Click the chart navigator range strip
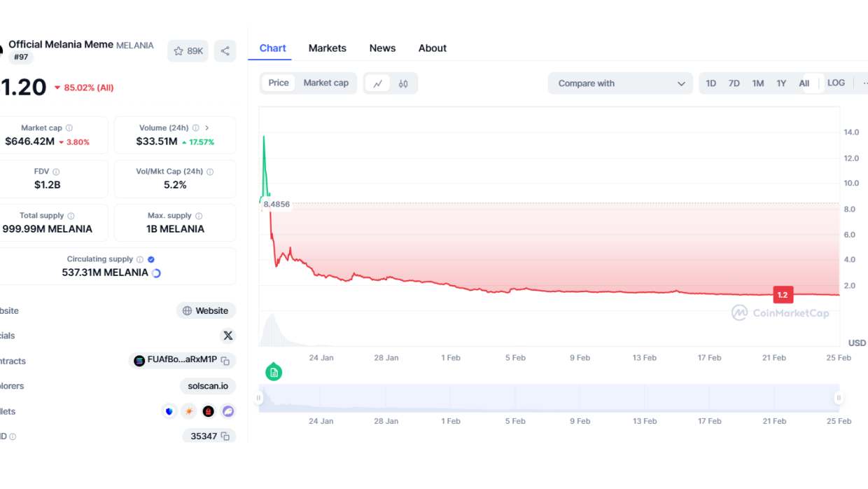 [x=549, y=398]
